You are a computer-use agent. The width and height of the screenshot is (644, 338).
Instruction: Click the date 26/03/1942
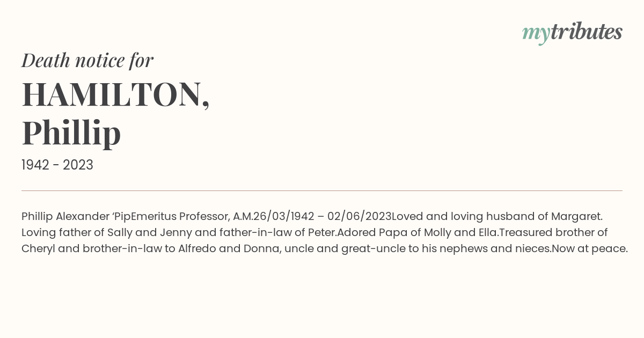(283, 217)
